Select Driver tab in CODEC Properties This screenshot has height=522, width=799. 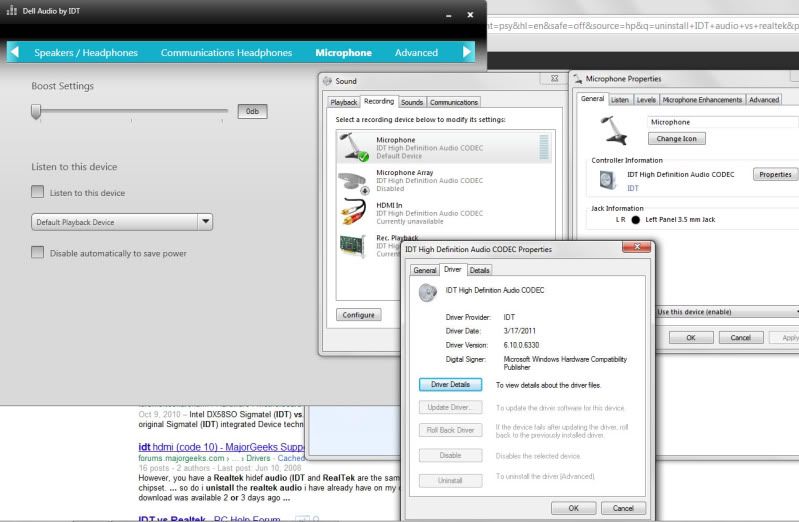tap(452, 269)
